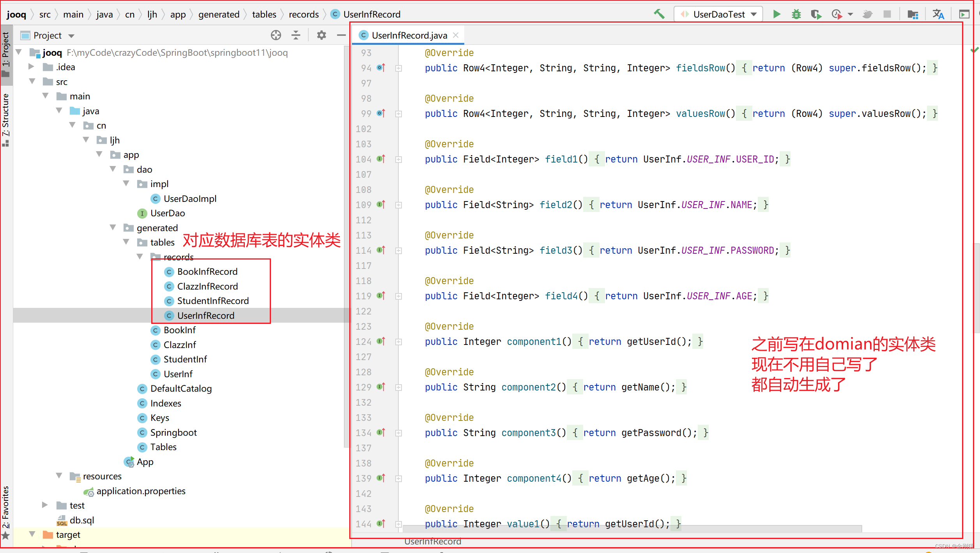
Task: Click the locate-in-project target icon
Action: 276,35
